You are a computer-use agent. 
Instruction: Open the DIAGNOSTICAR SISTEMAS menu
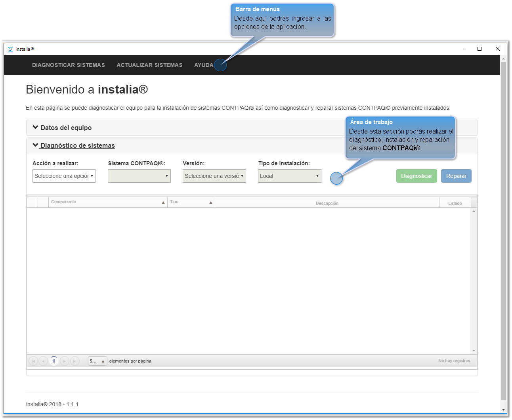[x=69, y=65]
